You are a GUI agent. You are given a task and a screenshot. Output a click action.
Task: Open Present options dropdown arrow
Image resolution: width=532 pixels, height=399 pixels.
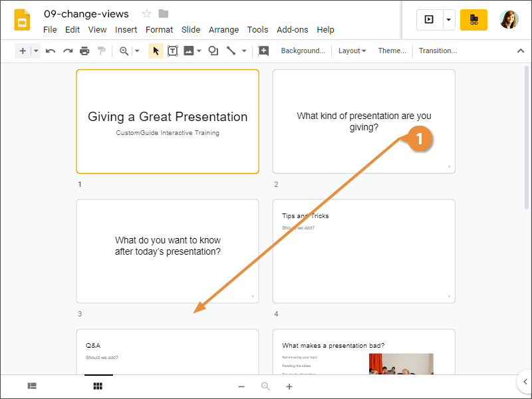point(449,20)
